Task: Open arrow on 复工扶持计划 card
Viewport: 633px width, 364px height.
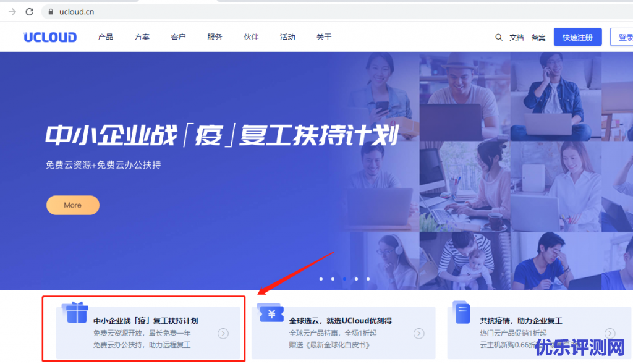Action: [x=223, y=333]
